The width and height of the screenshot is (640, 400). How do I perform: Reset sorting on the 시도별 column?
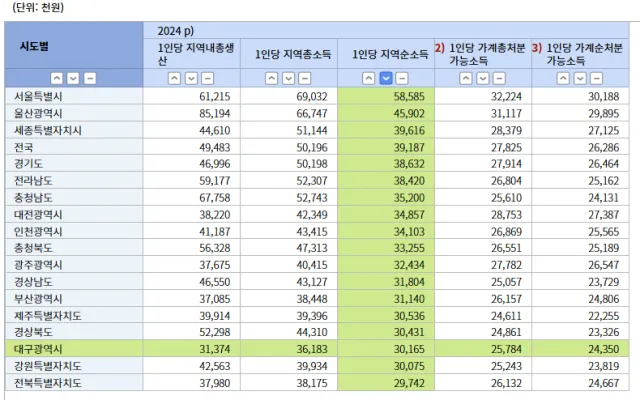(90, 78)
